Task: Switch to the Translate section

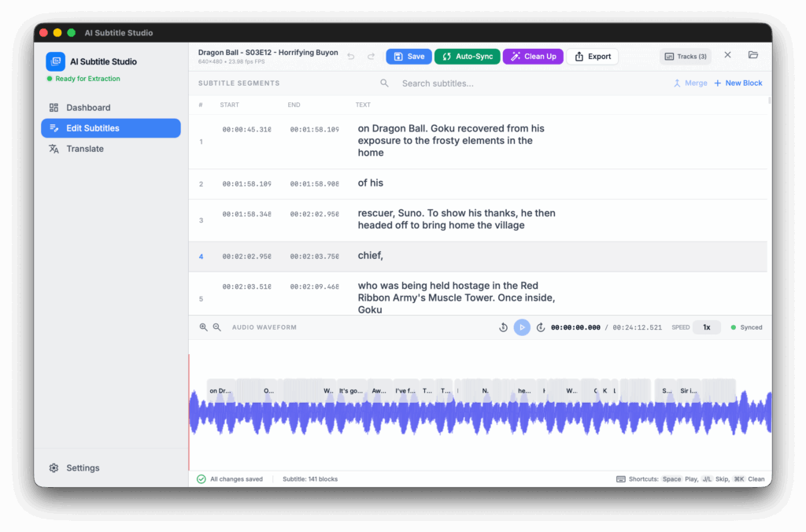Action: [x=84, y=149]
